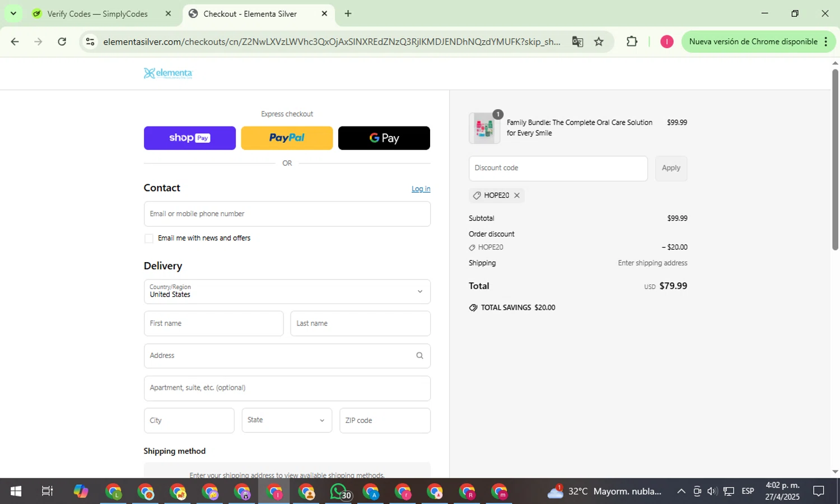The width and height of the screenshot is (840, 504).
Task: Click the $79.99 total amount
Action: click(673, 286)
